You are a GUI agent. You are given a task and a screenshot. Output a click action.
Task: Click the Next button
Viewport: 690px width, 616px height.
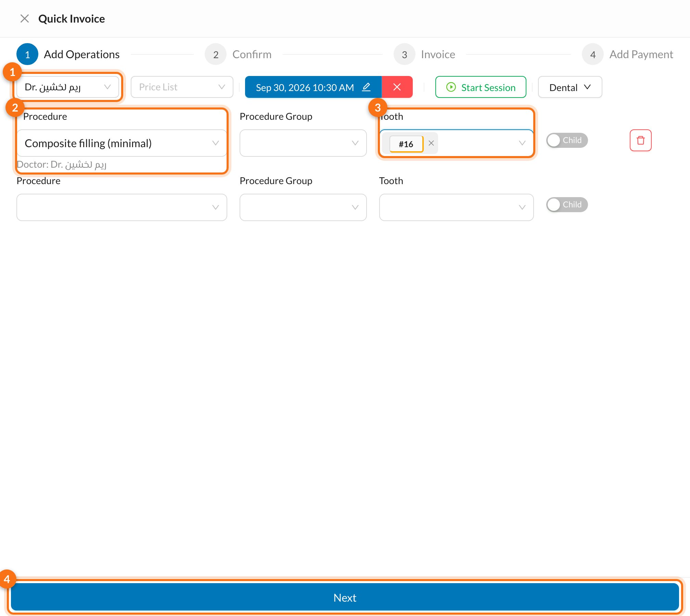point(345,597)
